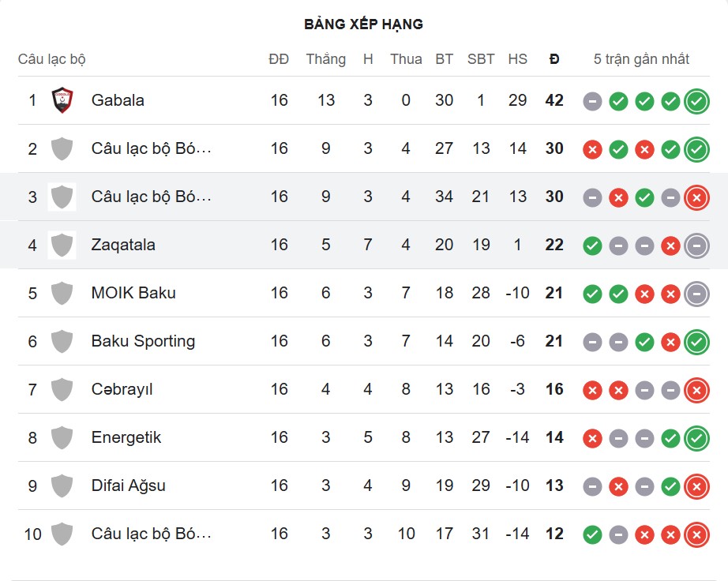Viewport: 728px width, 581px height.
Task: Click MOIK Baku's leftmost green win icon
Action: [592, 294]
